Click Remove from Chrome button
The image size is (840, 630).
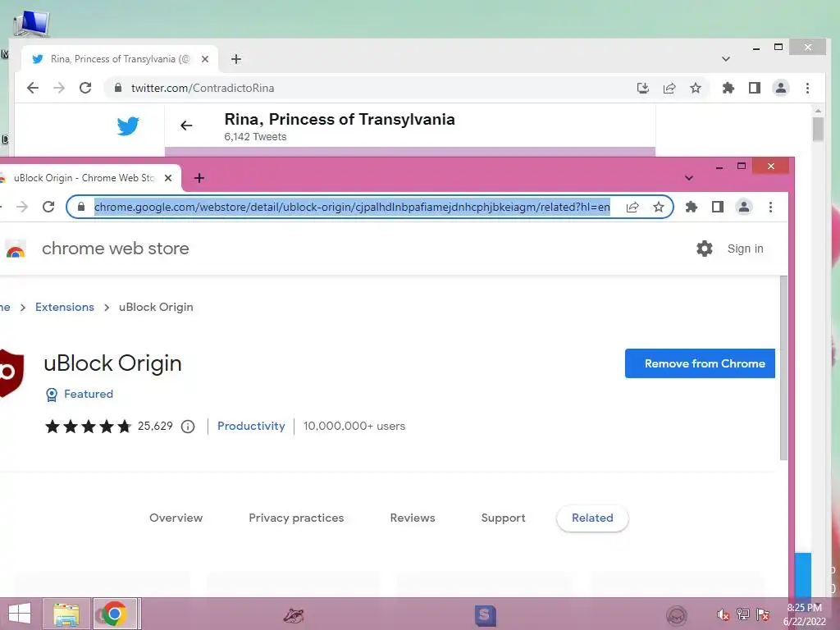coord(700,363)
